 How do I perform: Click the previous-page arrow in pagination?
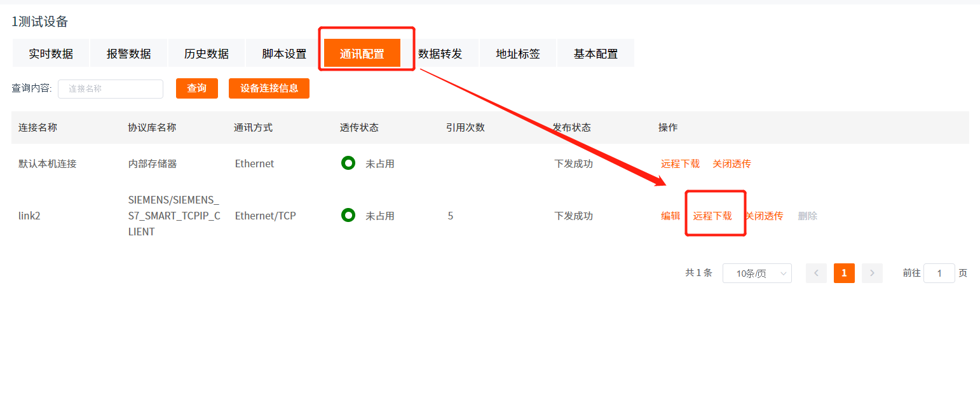pyautogui.click(x=816, y=273)
